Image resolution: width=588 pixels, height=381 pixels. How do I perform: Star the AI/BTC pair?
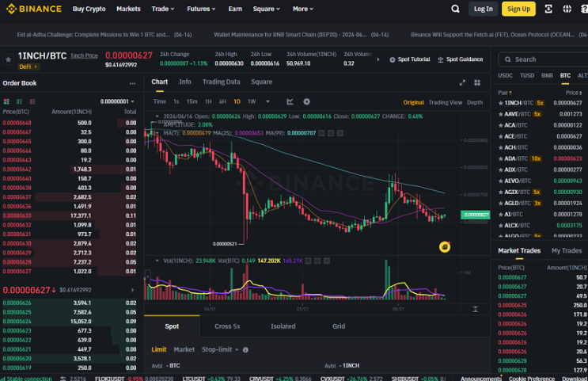click(500, 215)
